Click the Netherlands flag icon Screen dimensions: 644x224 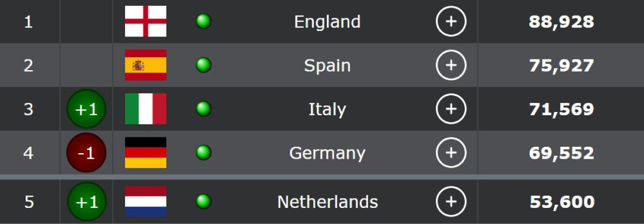click(x=145, y=201)
